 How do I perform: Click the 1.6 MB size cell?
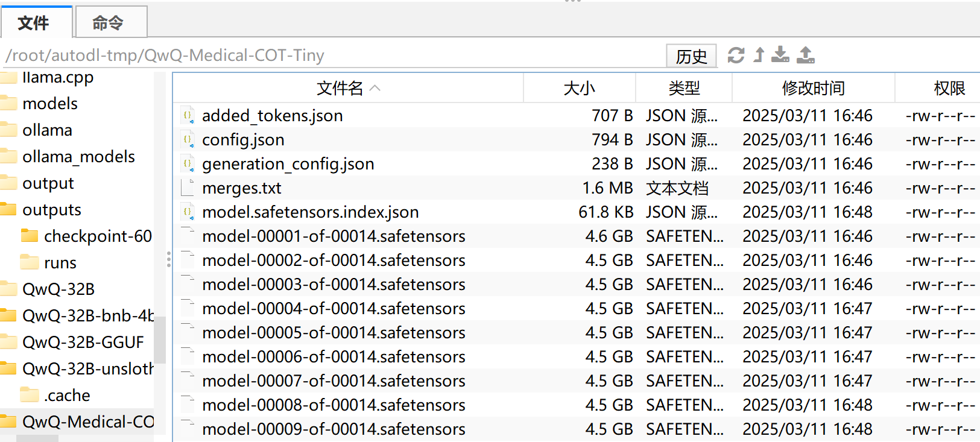(x=607, y=188)
